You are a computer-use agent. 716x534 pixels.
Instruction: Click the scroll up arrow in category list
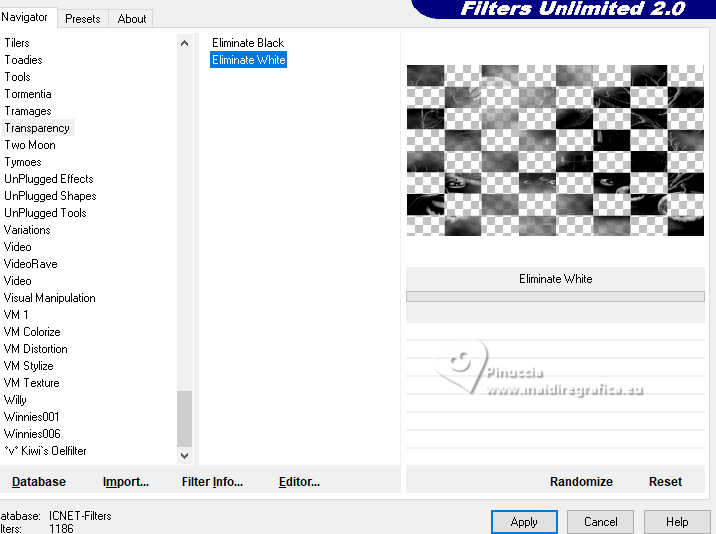pos(184,43)
